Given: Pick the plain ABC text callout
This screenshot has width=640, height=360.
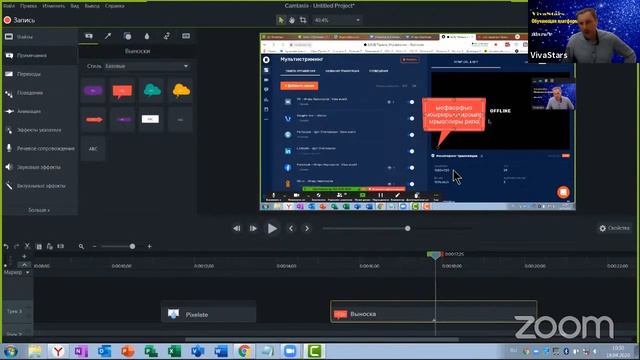Looking at the screenshot, I should (x=93, y=149).
